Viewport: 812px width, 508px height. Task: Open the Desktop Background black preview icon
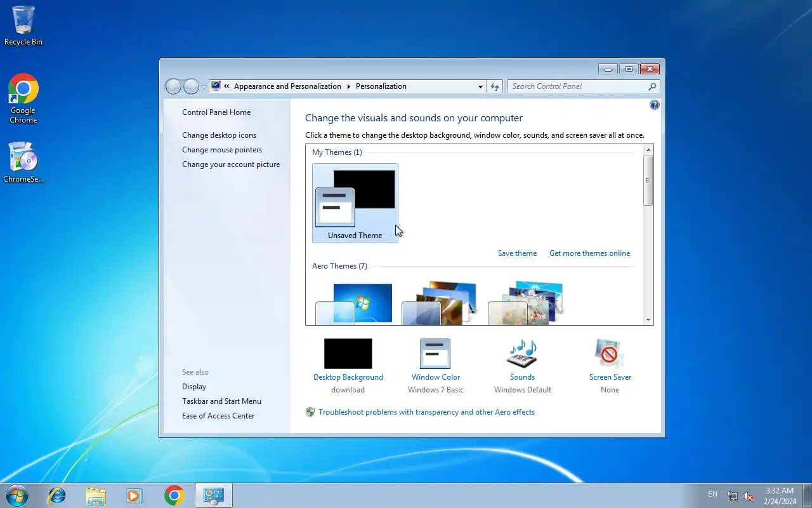coord(348,354)
